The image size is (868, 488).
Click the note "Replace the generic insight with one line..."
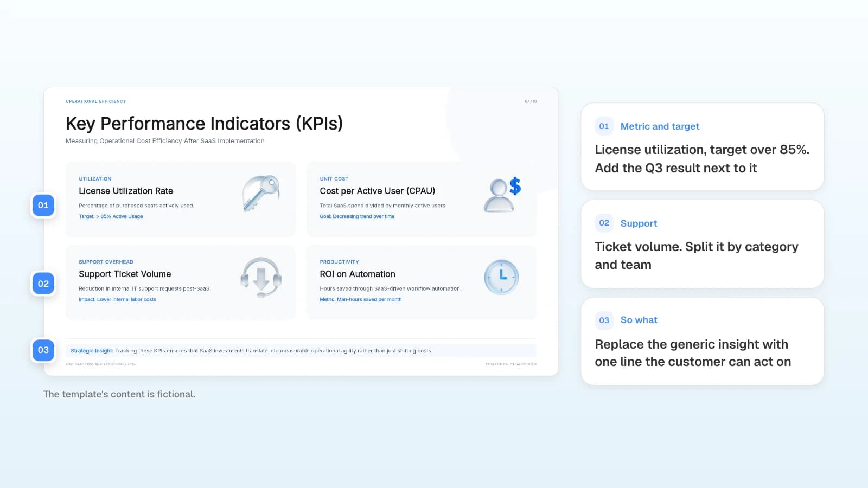tap(693, 353)
